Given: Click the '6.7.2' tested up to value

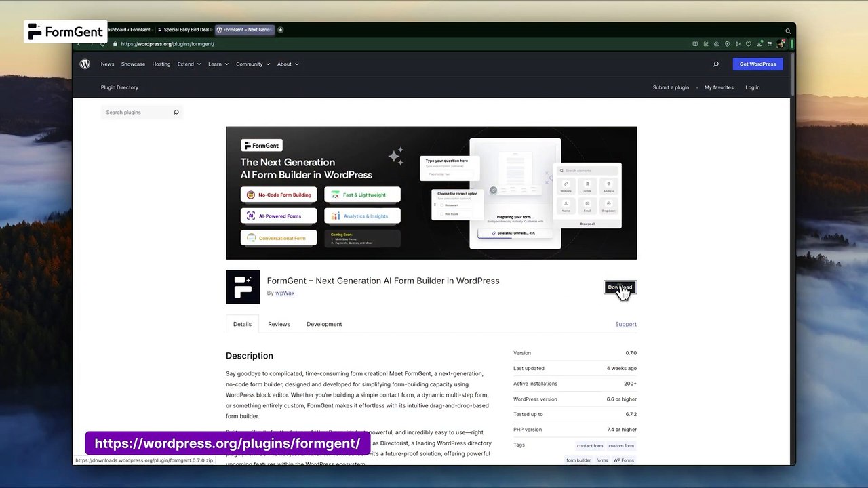Looking at the screenshot, I should (x=631, y=414).
